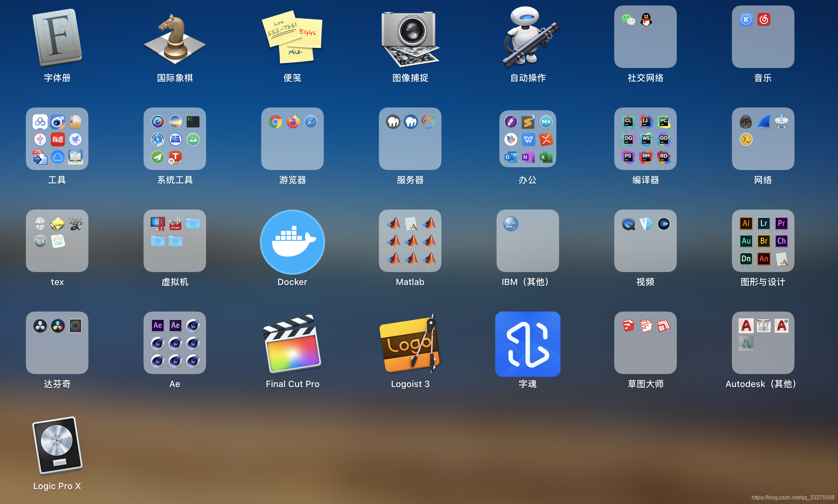Open the IBM（其他）folder
Image resolution: width=838 pixels, height=504 pixels.
click(x=528, y=241)
